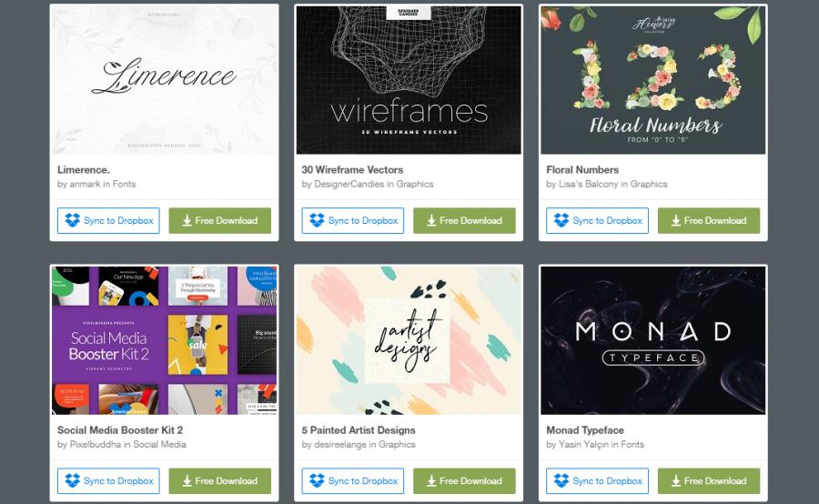Sync Floral Numbers to Dropbox
Image resolution: width=819 pixels, height=504 pixels.
pyautogui.click(x=597, y=220)
